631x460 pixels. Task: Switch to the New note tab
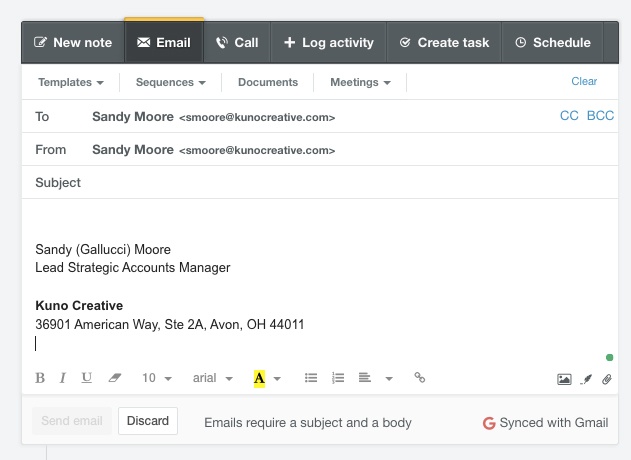pyautogui.click(x=72, y=43)
